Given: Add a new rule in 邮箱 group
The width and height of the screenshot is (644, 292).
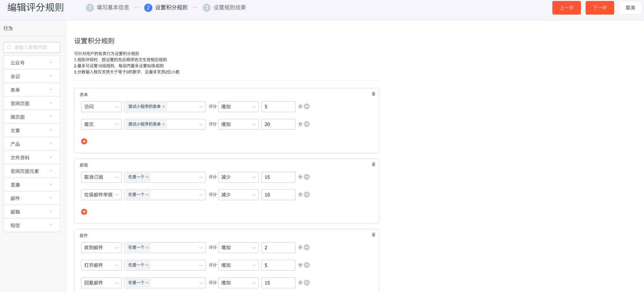Looking at the screenshot, I should pyautogui.click(x=84, y=212).
